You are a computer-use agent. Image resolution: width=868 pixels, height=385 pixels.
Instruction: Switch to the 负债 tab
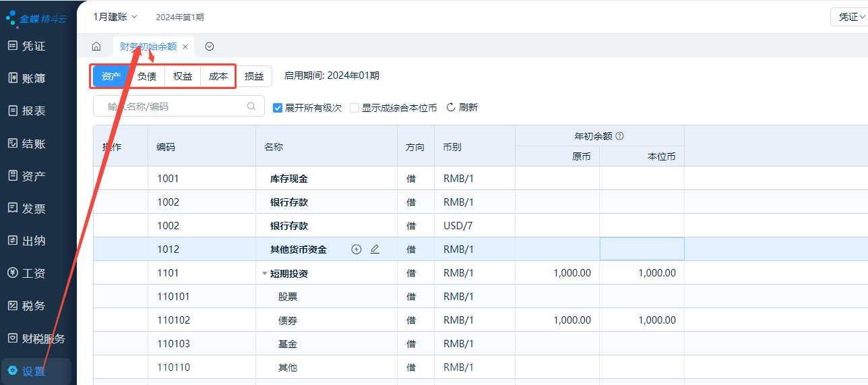[147, 76]
